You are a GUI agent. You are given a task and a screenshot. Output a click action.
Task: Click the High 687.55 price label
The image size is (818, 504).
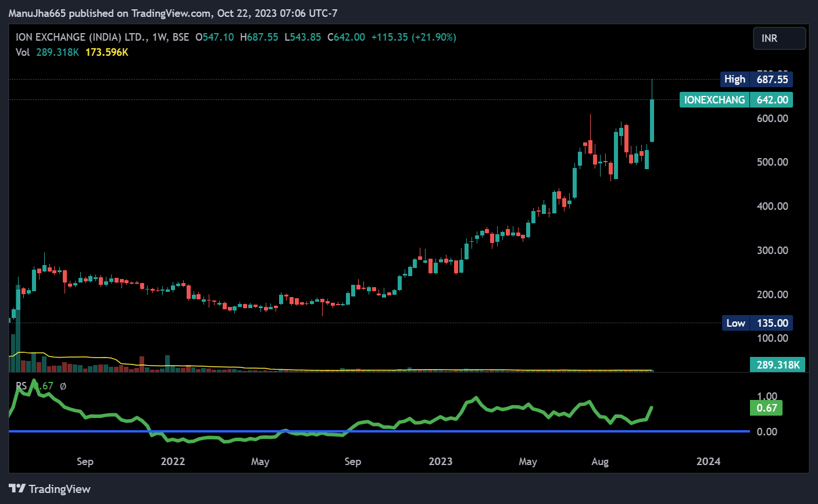[x=756, y=79]
